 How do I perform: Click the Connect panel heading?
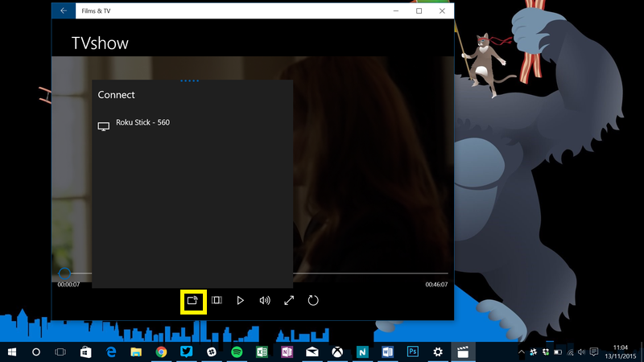click(x=116, y=95)
